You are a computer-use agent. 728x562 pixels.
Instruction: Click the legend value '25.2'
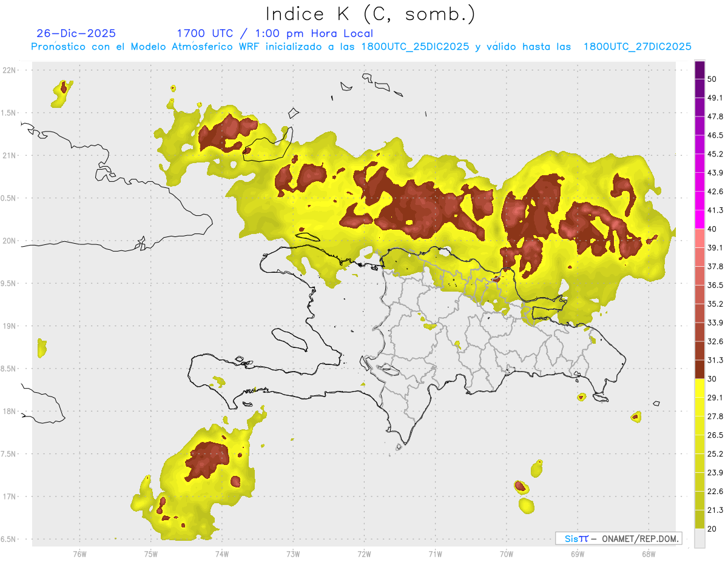coord(715,453)
